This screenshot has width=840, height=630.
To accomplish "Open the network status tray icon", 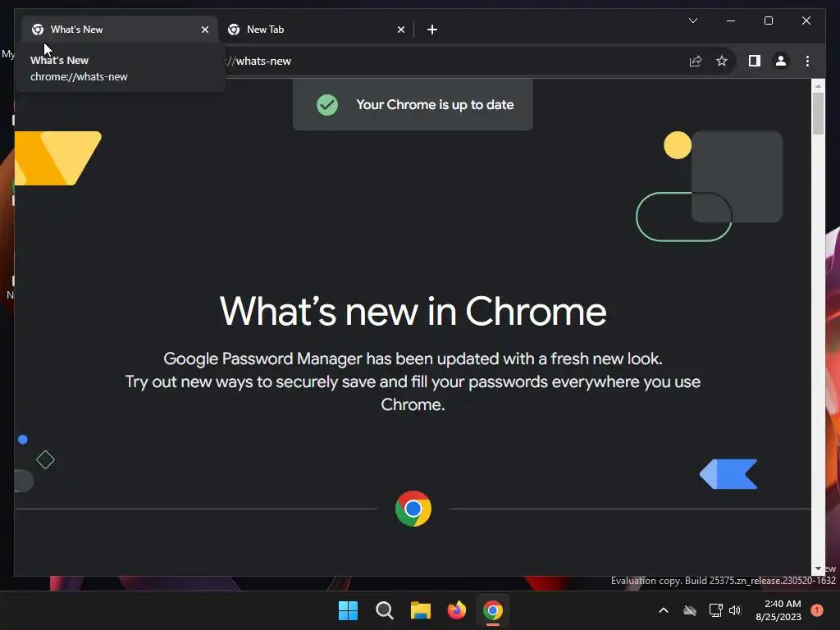I will coord(715,610).
